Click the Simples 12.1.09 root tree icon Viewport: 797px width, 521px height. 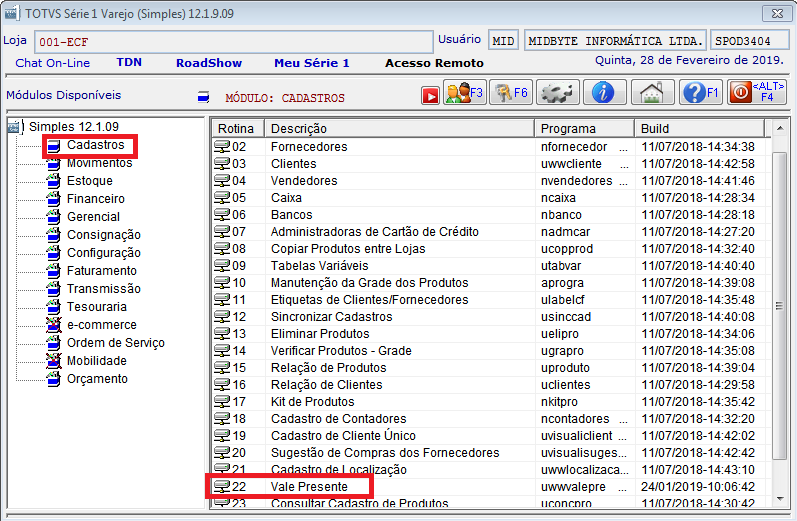[15, 127]
